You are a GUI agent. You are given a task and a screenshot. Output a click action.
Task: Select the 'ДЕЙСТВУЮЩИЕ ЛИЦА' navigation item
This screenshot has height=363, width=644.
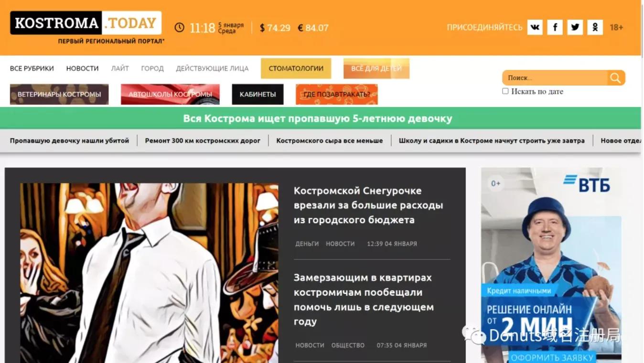[212, 68]
